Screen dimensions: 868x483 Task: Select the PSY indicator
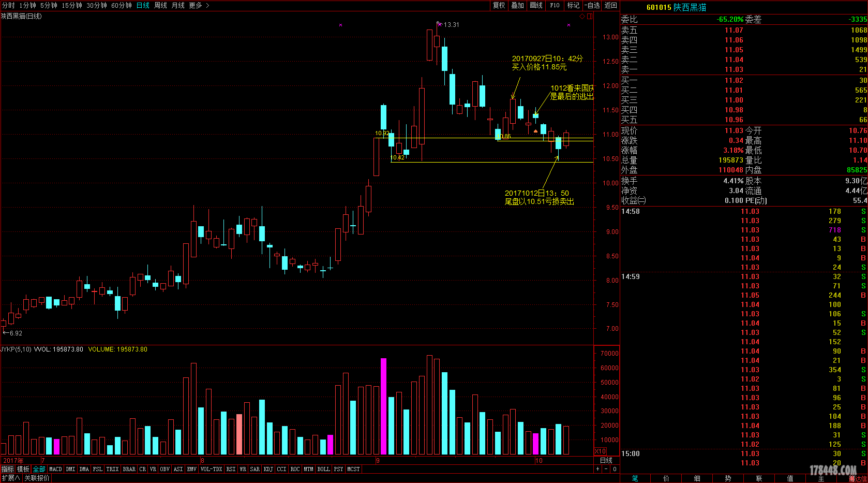point(338,469)
